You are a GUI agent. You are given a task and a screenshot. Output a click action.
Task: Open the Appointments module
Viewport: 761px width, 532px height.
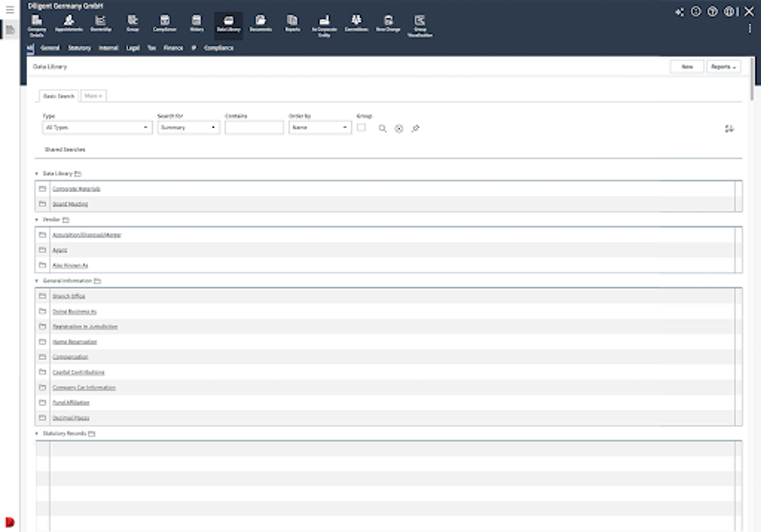tap(69, 23)
